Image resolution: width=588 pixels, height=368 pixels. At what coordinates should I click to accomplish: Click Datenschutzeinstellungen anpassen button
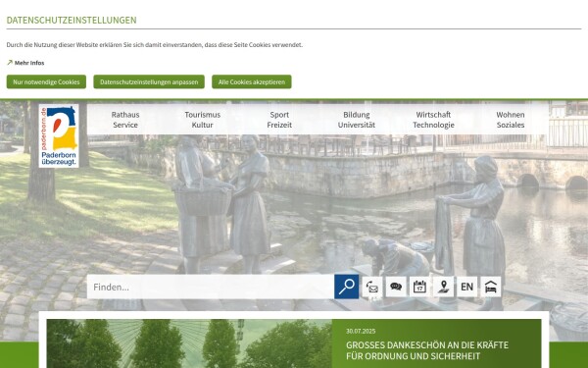pos(149,81)
